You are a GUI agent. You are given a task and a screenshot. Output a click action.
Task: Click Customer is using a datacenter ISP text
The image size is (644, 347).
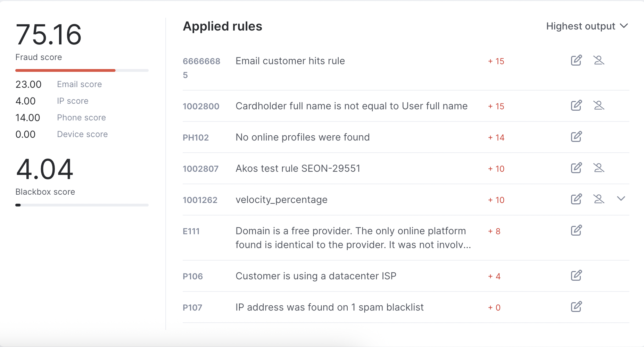[316, 276]
